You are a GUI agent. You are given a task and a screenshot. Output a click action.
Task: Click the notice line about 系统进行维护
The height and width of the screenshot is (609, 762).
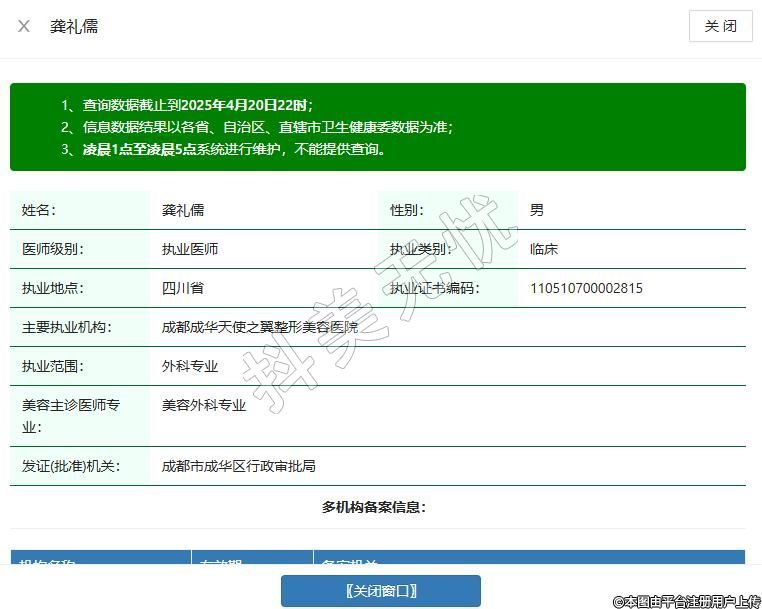[x=223, y=149]
